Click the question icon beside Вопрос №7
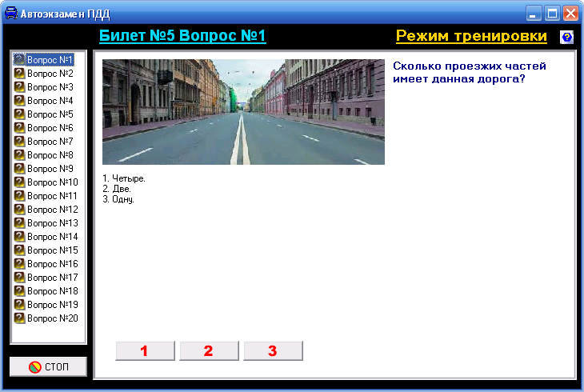Image resolution: width=584 pixels, height=392 pixels. click(x=20, y=142)
